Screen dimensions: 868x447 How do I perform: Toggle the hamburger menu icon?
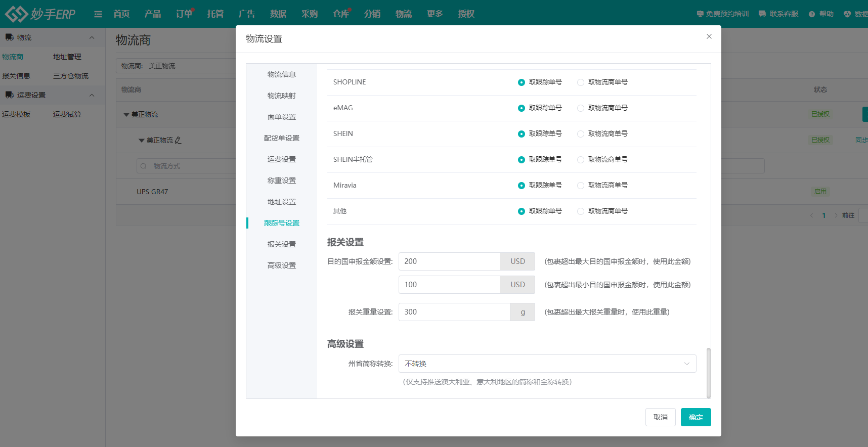pos(98,14)
